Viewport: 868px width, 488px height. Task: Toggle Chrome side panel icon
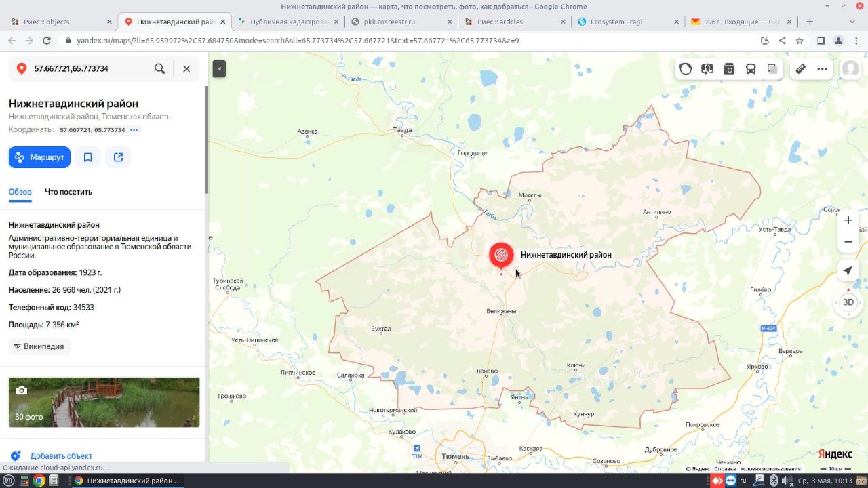click(x=821, y=41)
